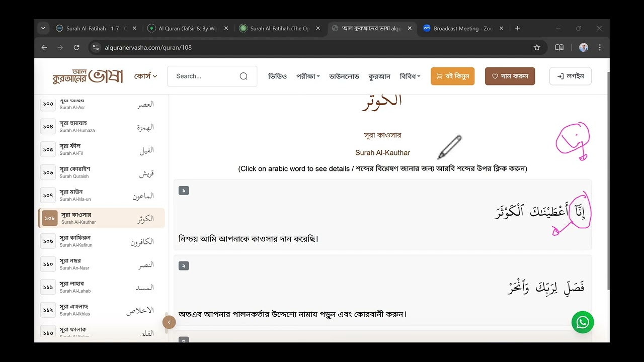644x362 pixels.
Task: Select Surah Al-Lahab in sidebar
Action: [101, 287]
